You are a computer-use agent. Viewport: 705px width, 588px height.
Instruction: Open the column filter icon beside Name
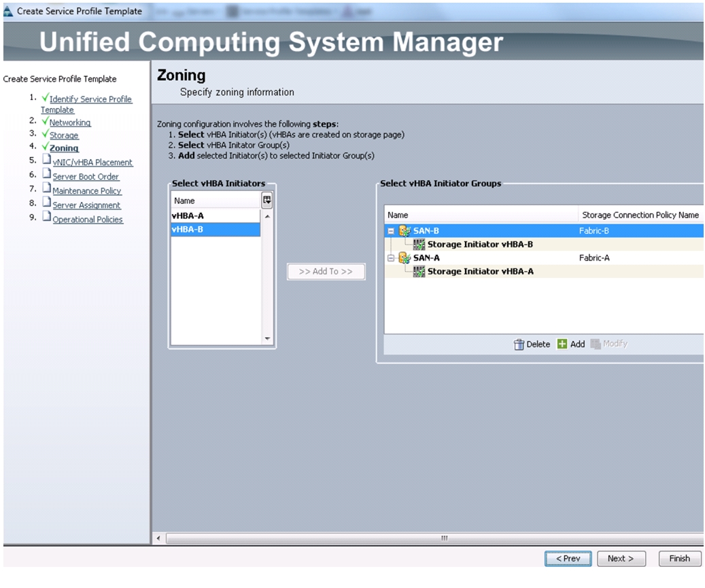point(267,201)
